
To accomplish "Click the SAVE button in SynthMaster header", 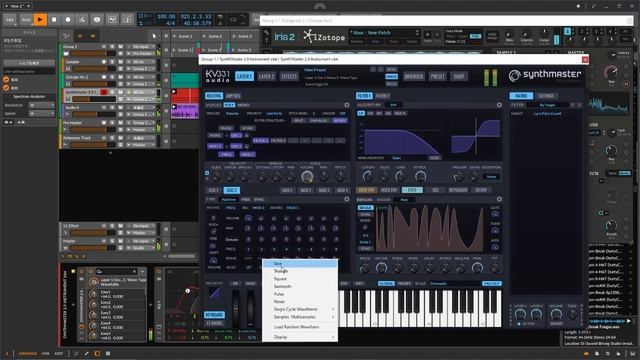I will tap(391, 70).
